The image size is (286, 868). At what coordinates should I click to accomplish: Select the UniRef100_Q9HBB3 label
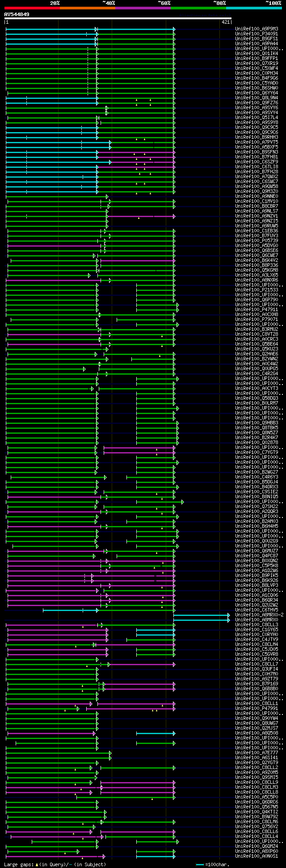pyautogui.click(x=257, y=423)
